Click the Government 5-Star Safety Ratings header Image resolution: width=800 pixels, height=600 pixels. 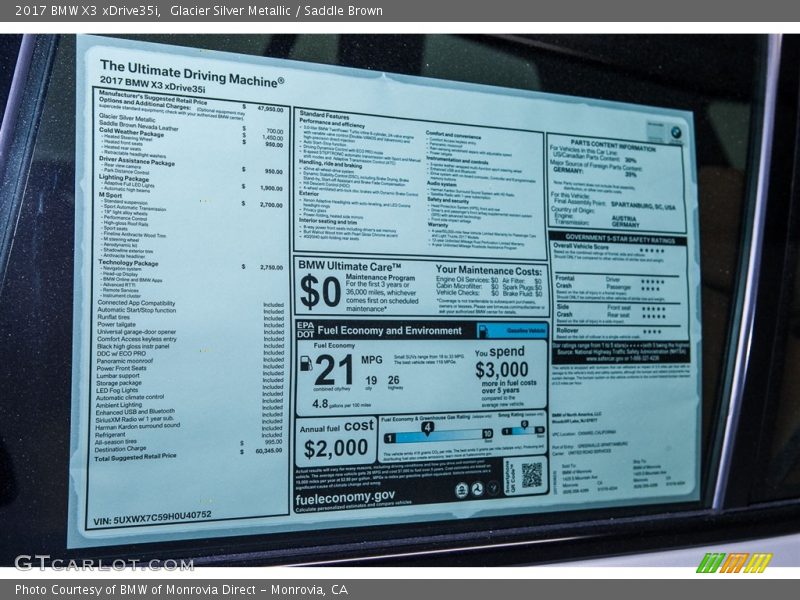click(x=617, y=239)
